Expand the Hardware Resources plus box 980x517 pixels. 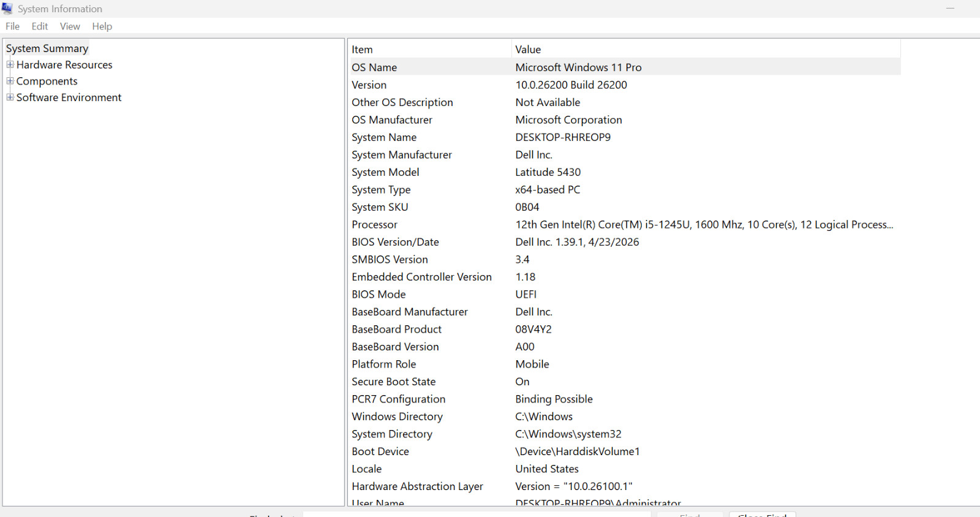point(10,64)
